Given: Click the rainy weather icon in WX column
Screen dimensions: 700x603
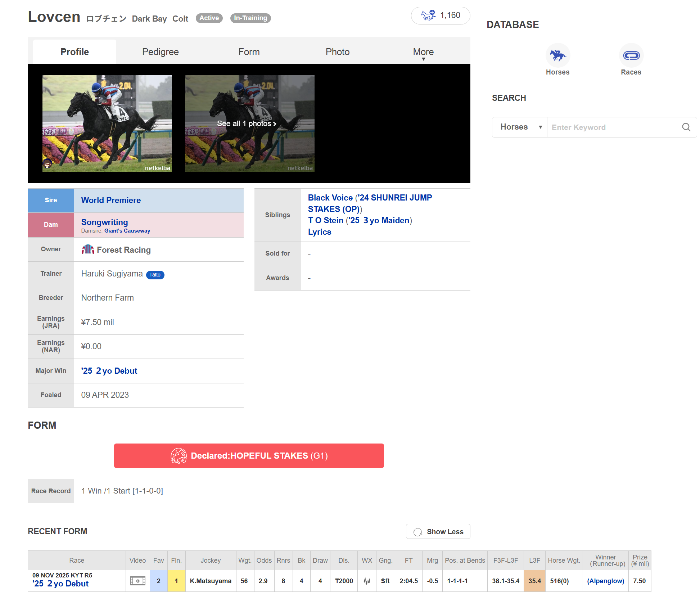Looking at the screenshot, I should (x=367, y=581).
